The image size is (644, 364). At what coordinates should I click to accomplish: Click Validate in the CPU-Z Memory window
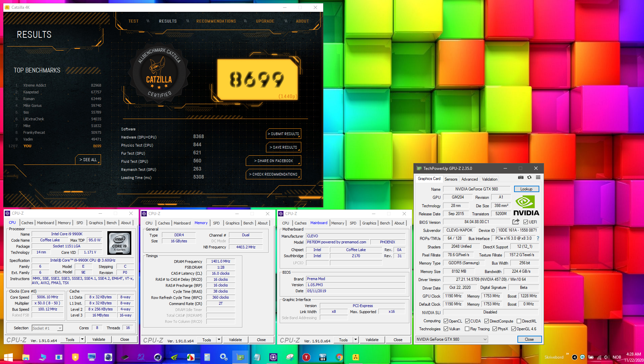pos(235,340)
